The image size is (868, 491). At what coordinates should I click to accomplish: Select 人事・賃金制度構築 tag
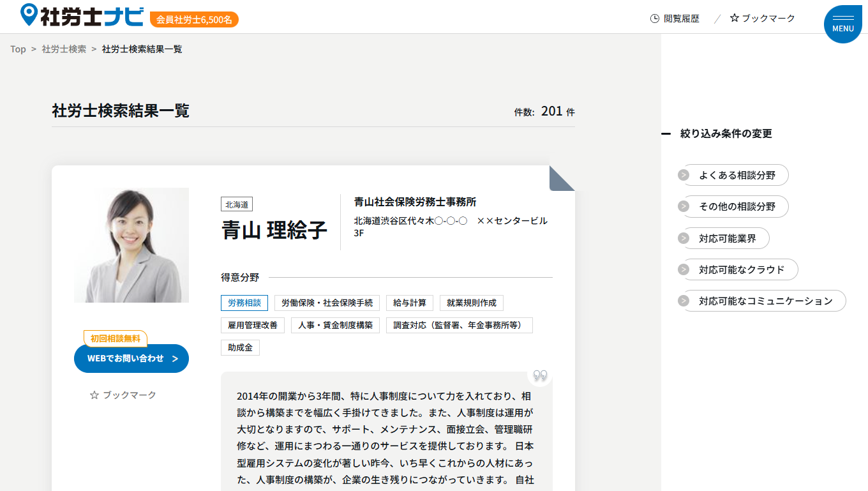pyautogui.click(x=336, y=325)
